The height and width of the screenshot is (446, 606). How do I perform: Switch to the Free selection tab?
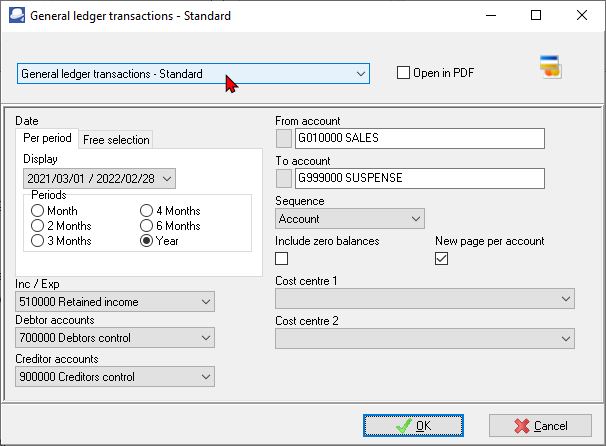pos(115,140)
